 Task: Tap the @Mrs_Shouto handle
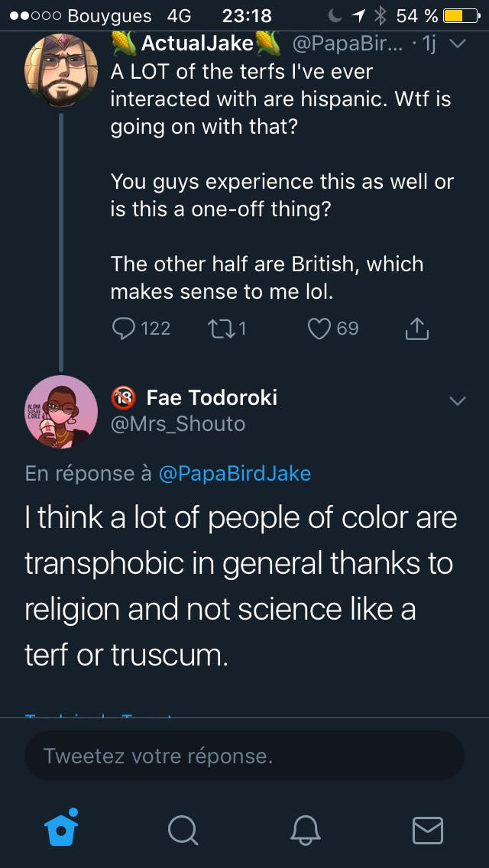[178, 423]
